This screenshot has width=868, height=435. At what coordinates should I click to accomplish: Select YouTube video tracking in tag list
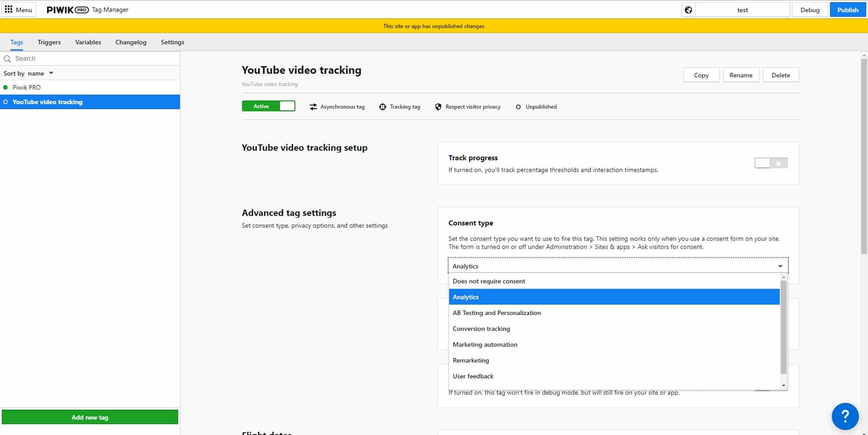[x=90, y=102]
